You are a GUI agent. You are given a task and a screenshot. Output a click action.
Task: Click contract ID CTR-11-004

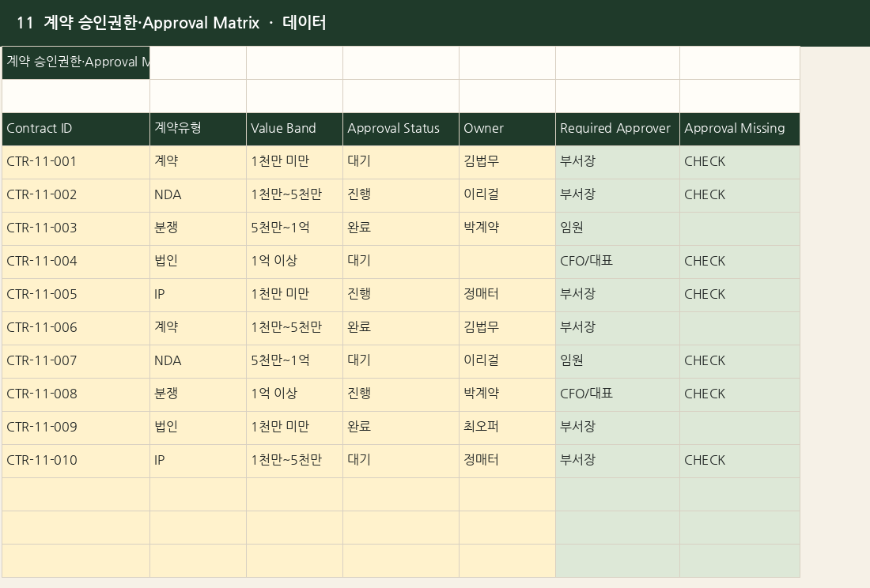(76, 262)
